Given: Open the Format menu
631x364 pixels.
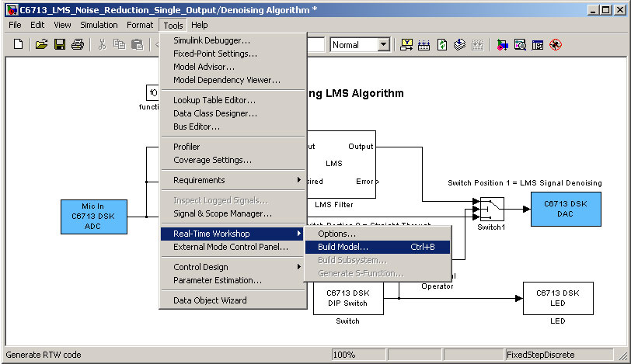Looking at the screenshot, I should coord(140,25).
